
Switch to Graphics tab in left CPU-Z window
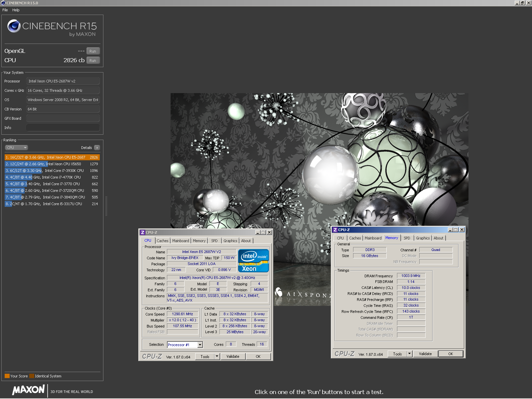[x=230, y=241]
